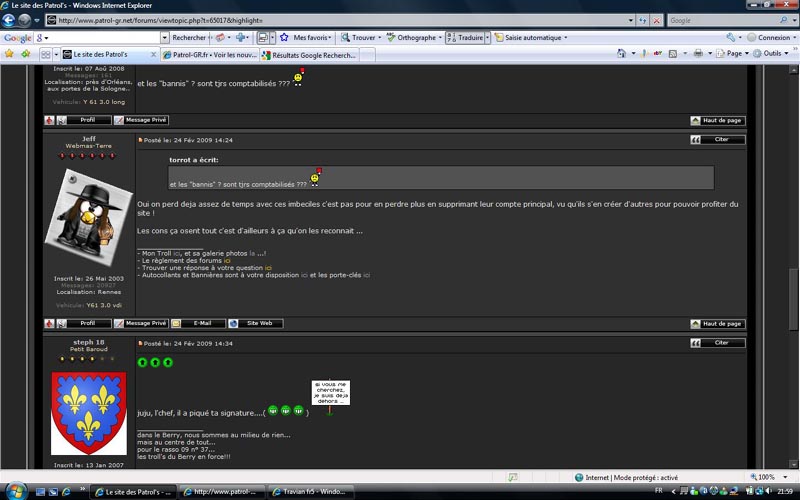Open the Outils menu dropdown

(786, 53)
